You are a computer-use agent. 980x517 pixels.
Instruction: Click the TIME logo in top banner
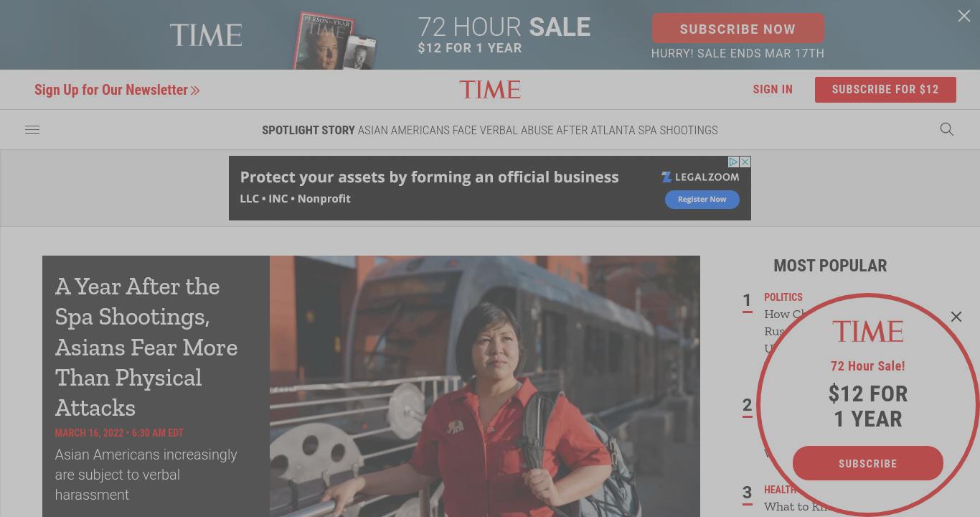pyautogui.click(x=206, y=35)
